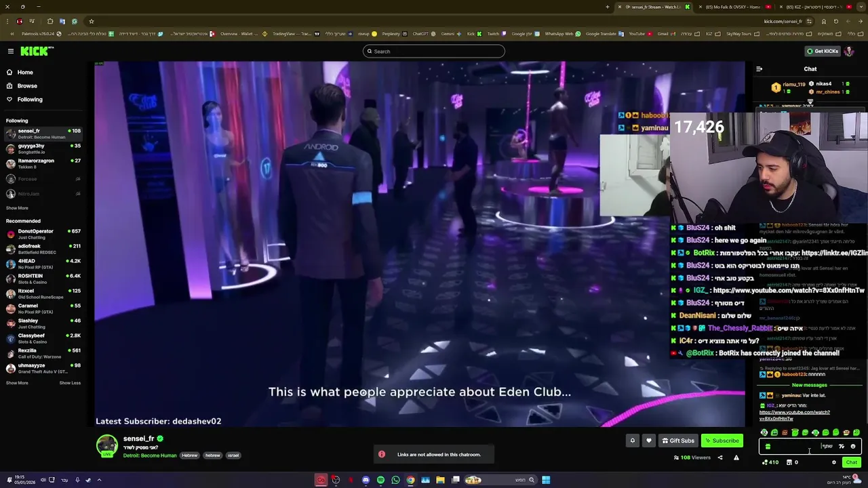
Task: Open Rexzilla recommended channel
Action: (43, 353)
